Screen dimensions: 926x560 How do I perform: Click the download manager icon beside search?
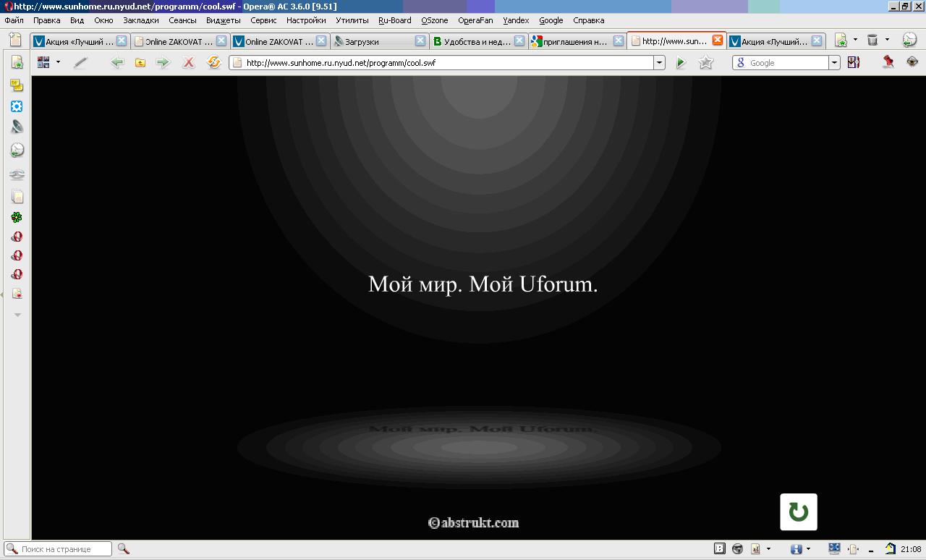[854, 62]
